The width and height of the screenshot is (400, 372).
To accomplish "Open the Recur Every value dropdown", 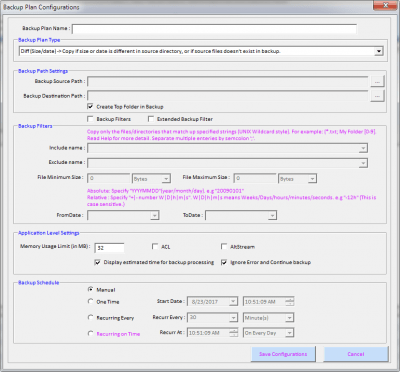I will [233, 318].
